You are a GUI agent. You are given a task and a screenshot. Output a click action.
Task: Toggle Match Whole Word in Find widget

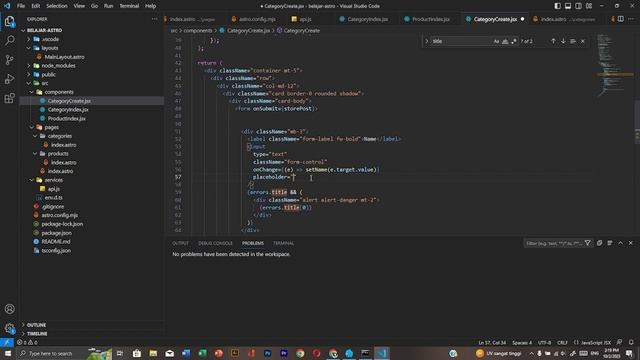coord(505,41)
